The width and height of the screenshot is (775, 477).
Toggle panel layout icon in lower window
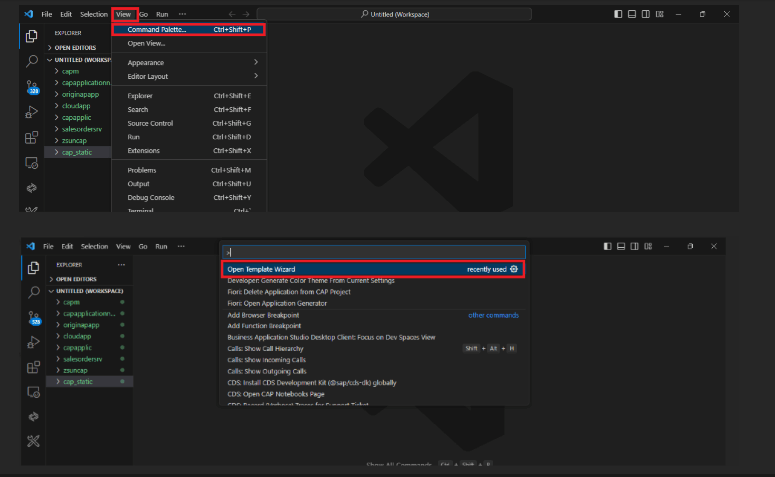pyautogui.click(x=621, y=246)
